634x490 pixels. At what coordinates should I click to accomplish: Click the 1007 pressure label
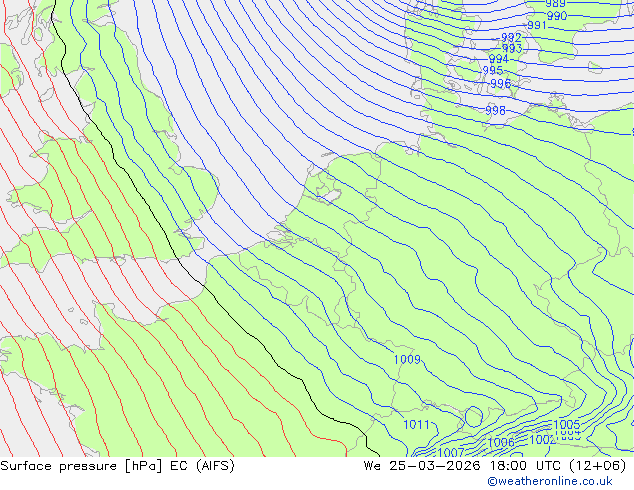[451, 452]
